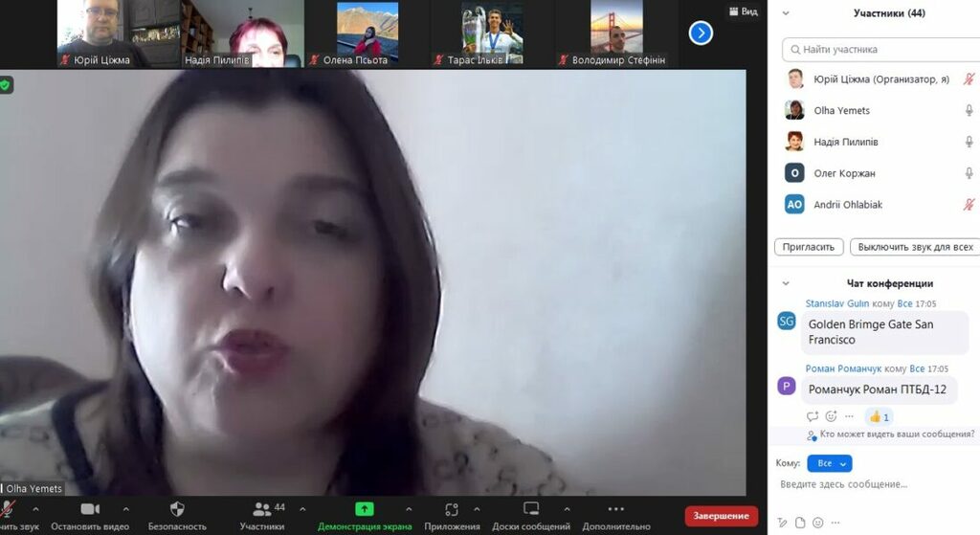The height and width of the screenshot is (535, 980).
Task: Open the Security (Безопасность) shield icon
Action: [x=177, y=509]
